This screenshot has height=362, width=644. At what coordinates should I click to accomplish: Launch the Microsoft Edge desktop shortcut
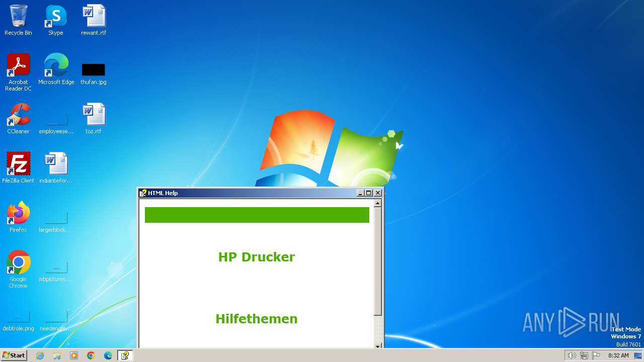pyautogui.click(x=56, y=69)
